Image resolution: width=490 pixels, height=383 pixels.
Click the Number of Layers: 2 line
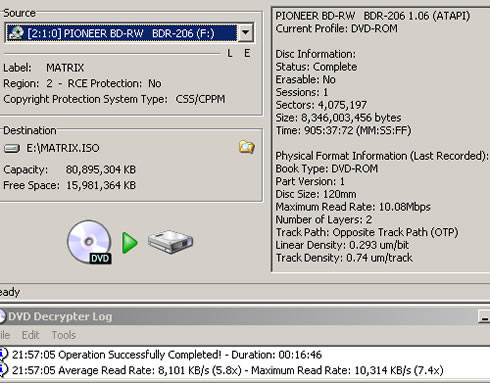point(324,219)
